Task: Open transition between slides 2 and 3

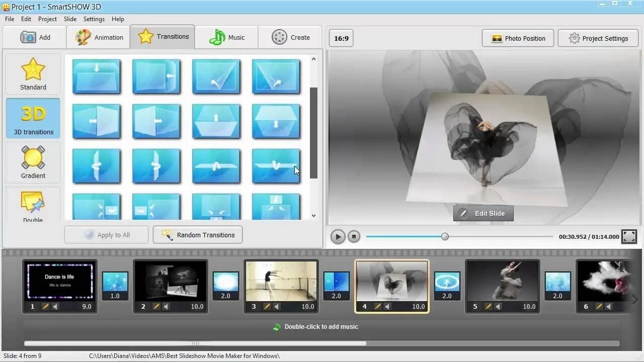Action: click(x=226, y=286)
